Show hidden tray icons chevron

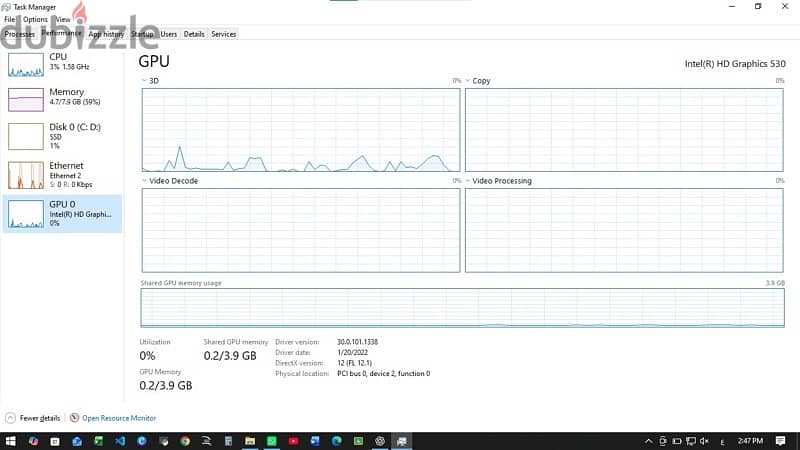click(648, 441)
